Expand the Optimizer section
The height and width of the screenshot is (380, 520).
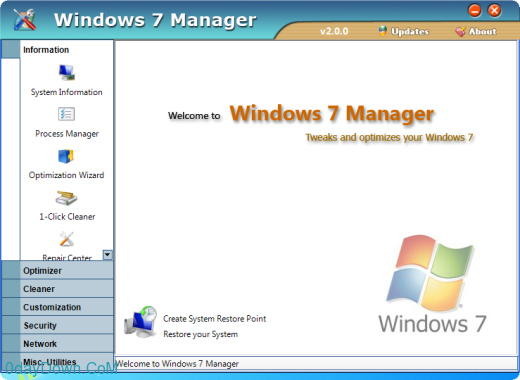(x=57, y=271)
